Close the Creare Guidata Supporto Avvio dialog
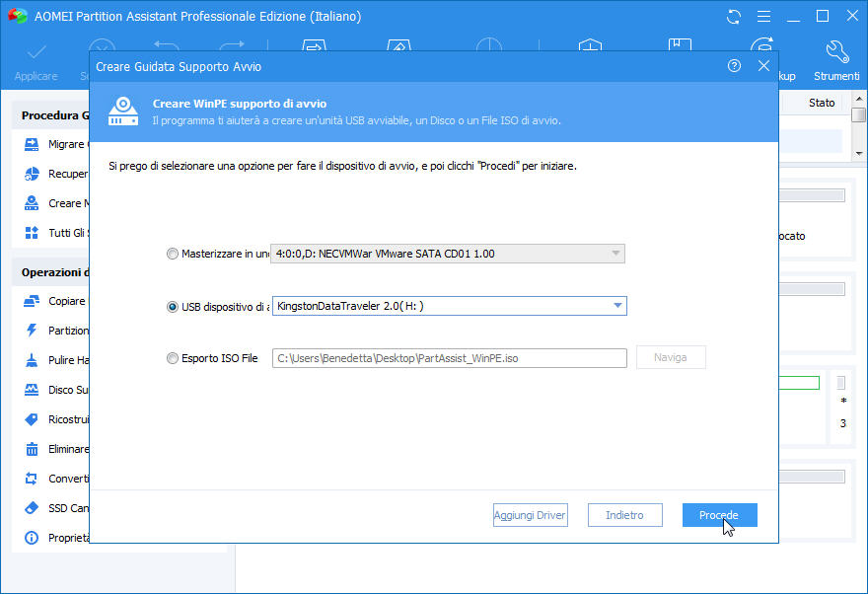 tap(763, 66)
